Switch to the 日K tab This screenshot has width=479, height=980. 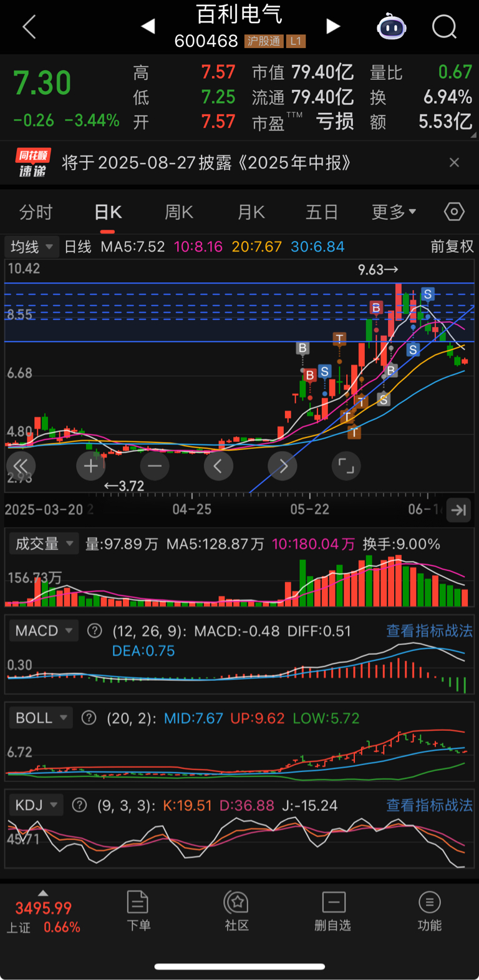pos(108,212)
